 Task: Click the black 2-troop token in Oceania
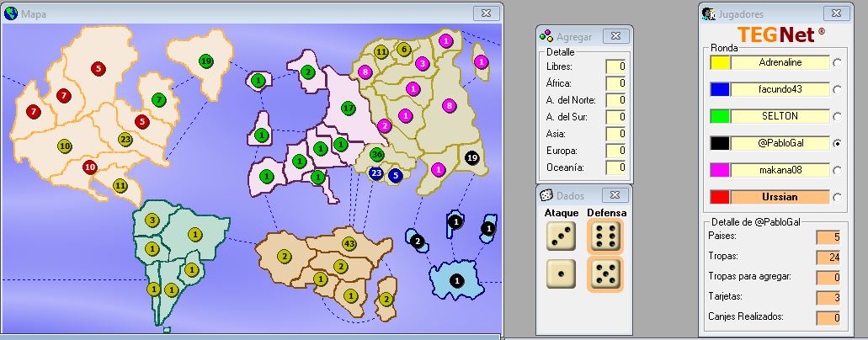[x=417, y=241]
